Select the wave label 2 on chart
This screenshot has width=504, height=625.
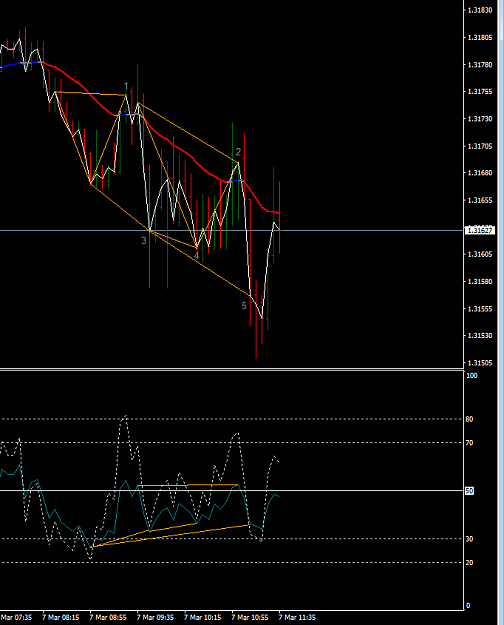(238, 152)
